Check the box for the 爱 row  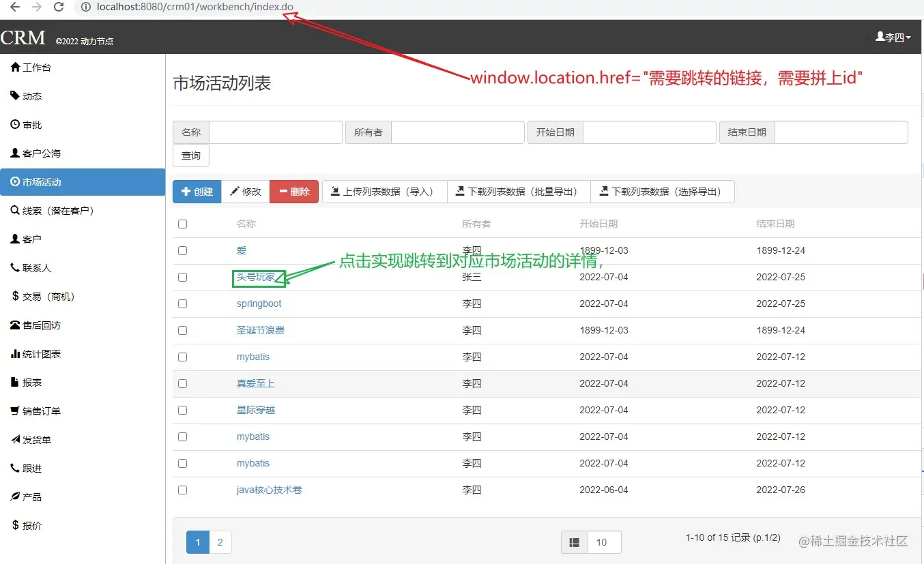click(182, 250)
